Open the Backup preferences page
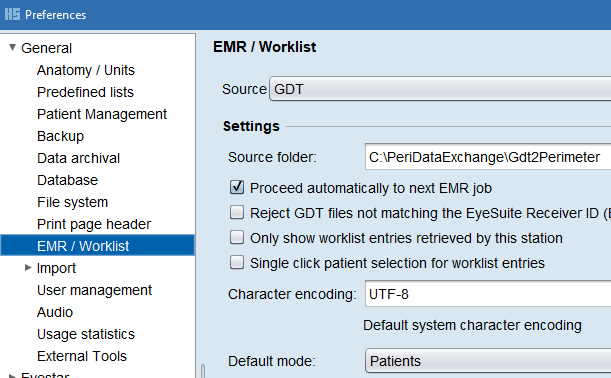The image size is (611, 378). coord(60,136)
